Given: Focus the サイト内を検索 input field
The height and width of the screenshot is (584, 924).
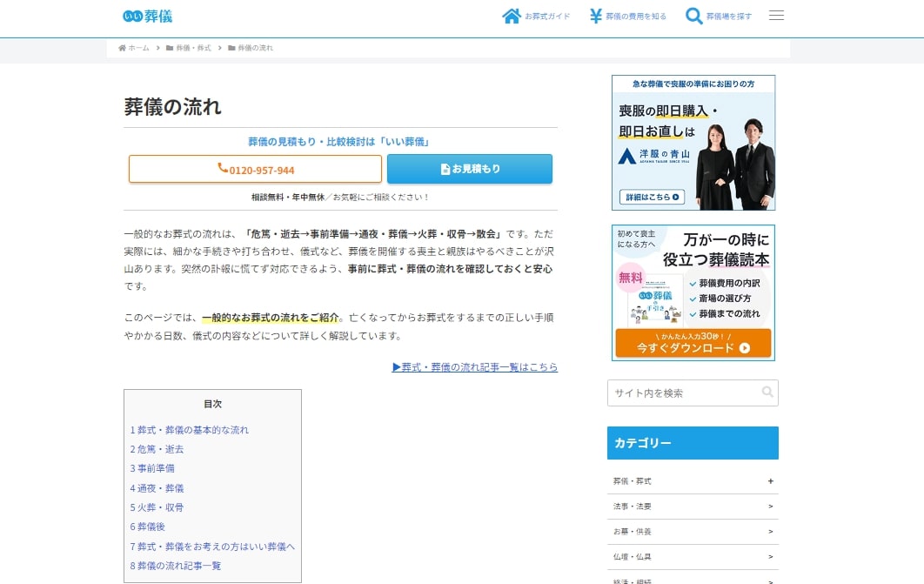Looking at the screenshot, I should pos(683,393).
